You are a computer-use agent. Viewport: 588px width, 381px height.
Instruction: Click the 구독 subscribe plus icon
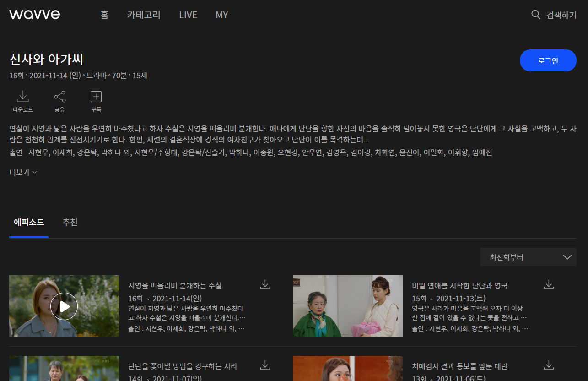pyautogui.click(x=96, y=97)
